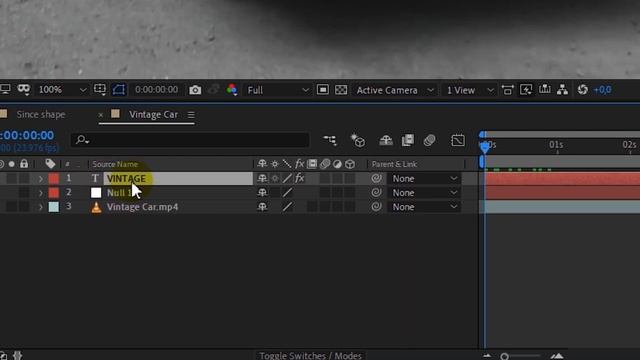Open the timeline button in viewer

(x=544, y=90)
